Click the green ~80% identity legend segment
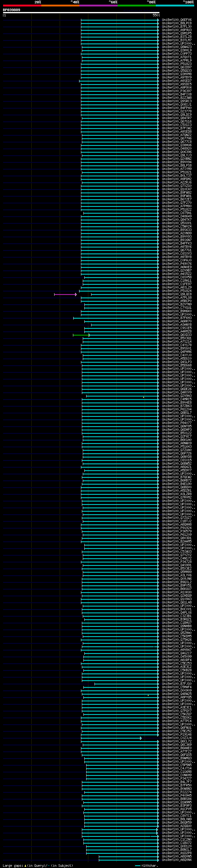197x868 pixels. pyautogui.click(x=137, y=6)
